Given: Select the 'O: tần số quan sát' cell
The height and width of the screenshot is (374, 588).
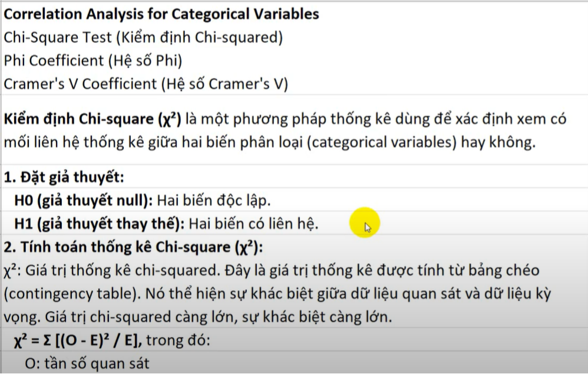Looking at the screenshot, I should [x=87, y=363].
